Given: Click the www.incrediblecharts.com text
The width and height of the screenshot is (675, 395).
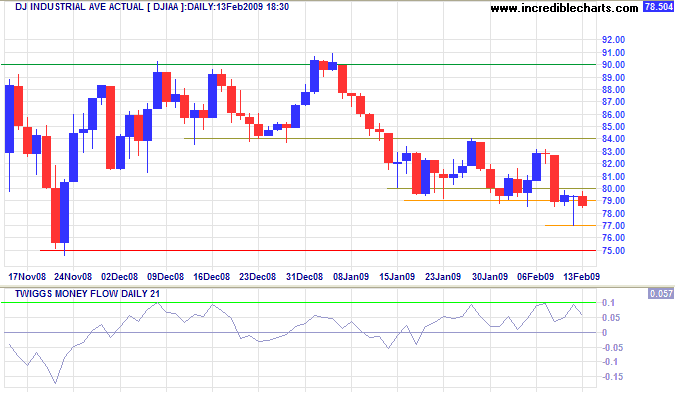Looking at the screenshot, I should click(x=564, y=8).
